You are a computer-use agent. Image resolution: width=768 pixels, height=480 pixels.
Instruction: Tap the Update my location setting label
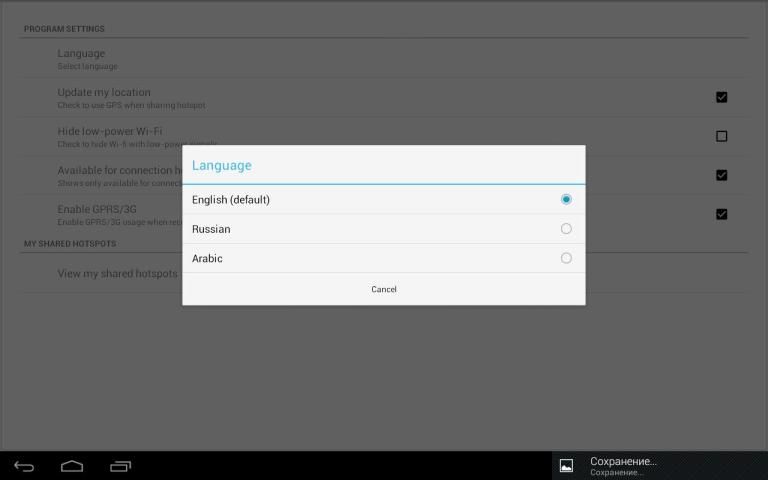click(x=104, y=93)
